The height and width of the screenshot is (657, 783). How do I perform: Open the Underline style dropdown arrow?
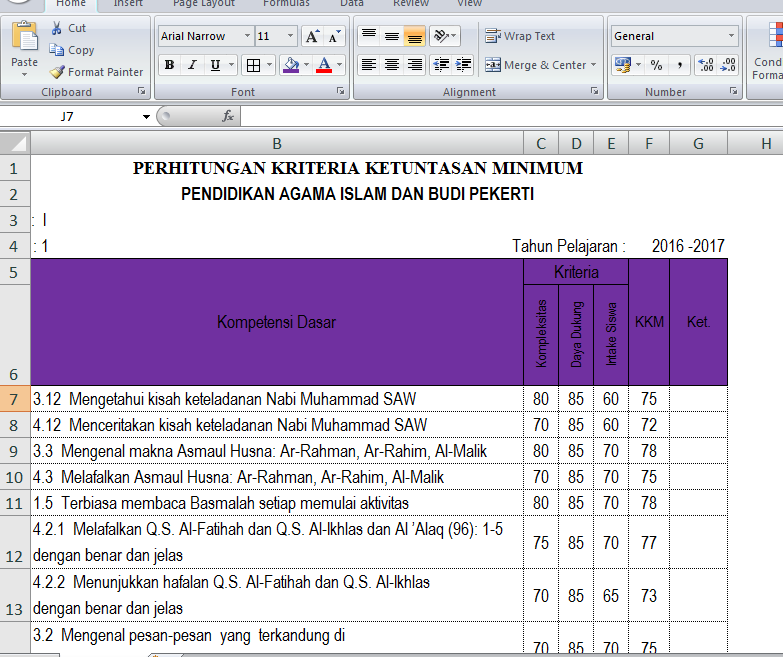(231, 65)
